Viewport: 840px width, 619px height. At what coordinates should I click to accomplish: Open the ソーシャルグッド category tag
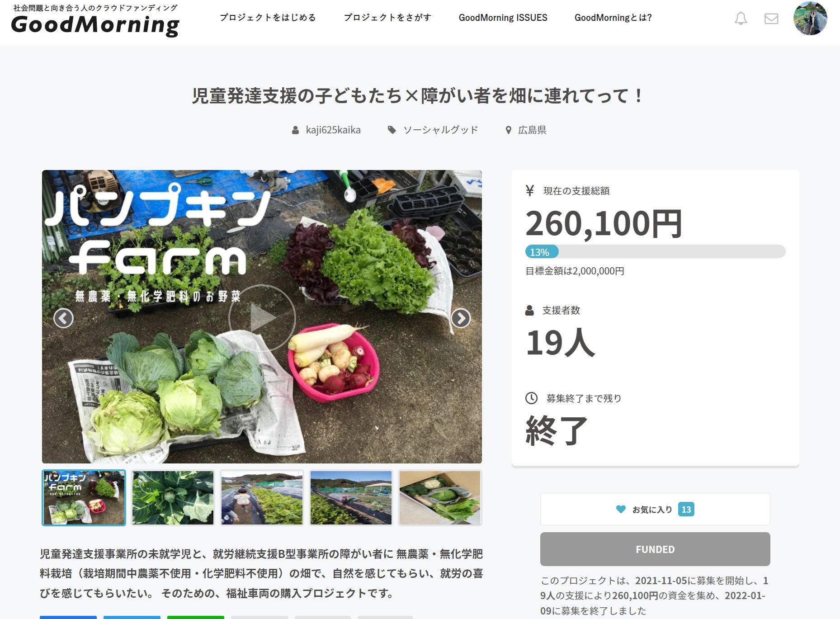[440, 130]
